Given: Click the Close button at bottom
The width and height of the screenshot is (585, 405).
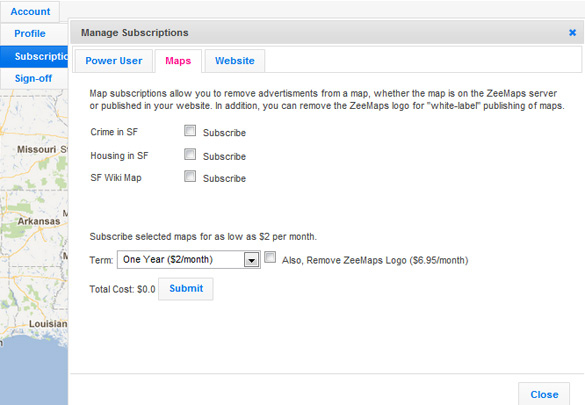Looking at the screenshot, I should tap(544, 394).
